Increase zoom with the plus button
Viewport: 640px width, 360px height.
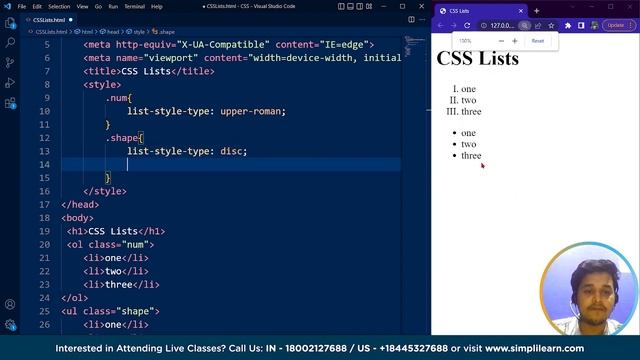515,41
